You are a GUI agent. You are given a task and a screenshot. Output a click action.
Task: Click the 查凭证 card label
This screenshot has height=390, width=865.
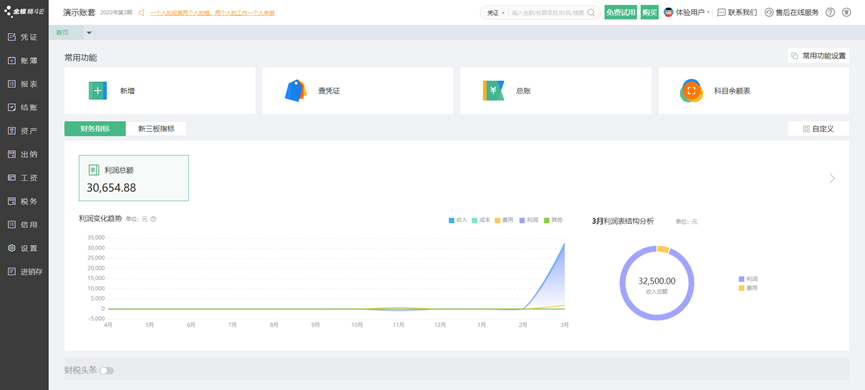pyautogui.click(x=329, y=91)
